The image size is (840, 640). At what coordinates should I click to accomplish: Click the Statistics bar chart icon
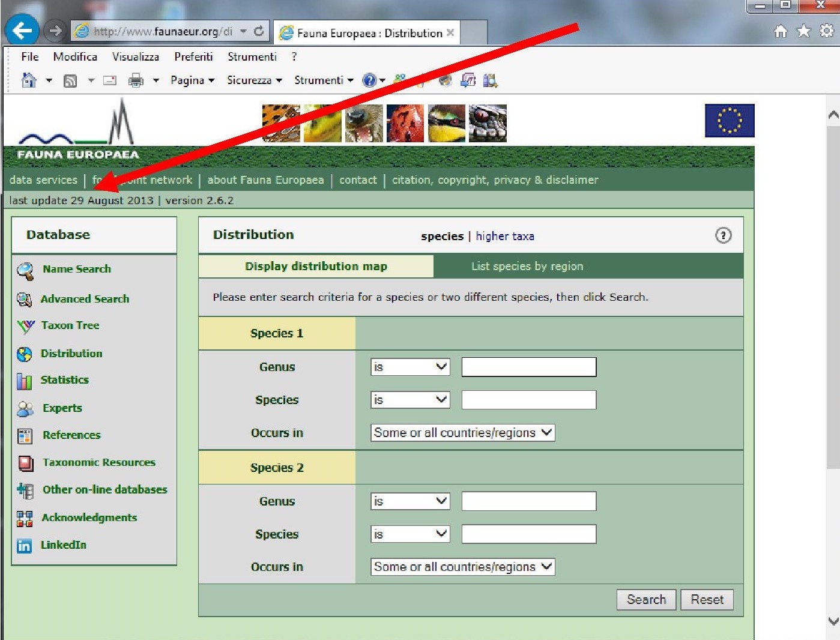(25, 381)
